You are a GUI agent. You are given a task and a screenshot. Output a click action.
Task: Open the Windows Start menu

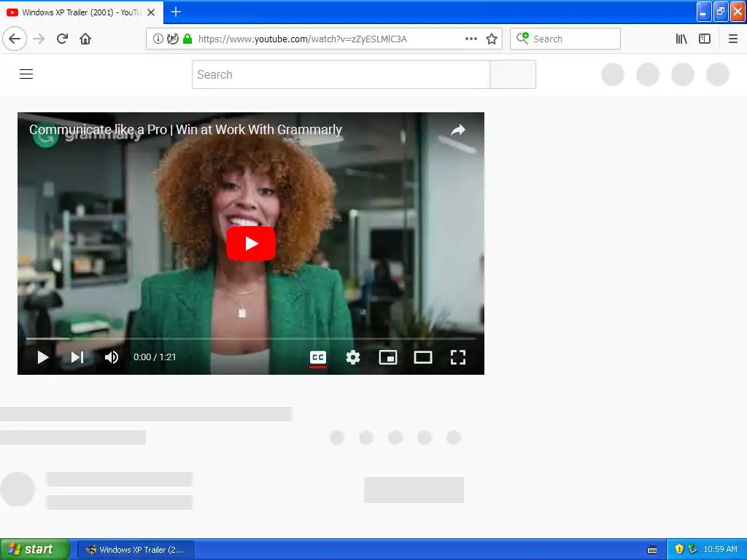(35, 550)
